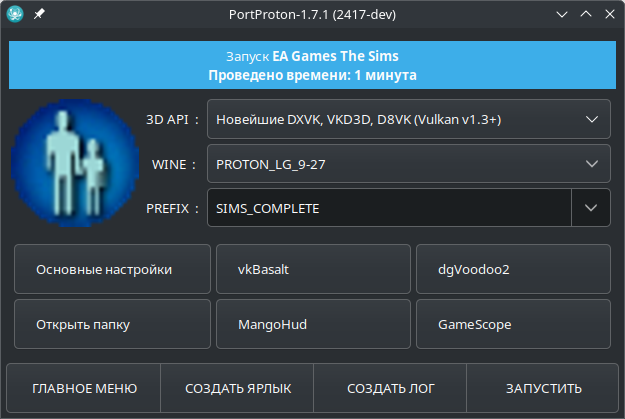Click СОЗДАТЬ ЛОГ button

tap(390, 388)
